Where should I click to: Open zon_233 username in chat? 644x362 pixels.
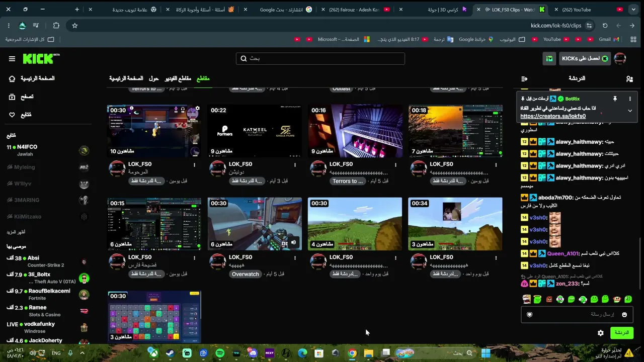(567, 284)
